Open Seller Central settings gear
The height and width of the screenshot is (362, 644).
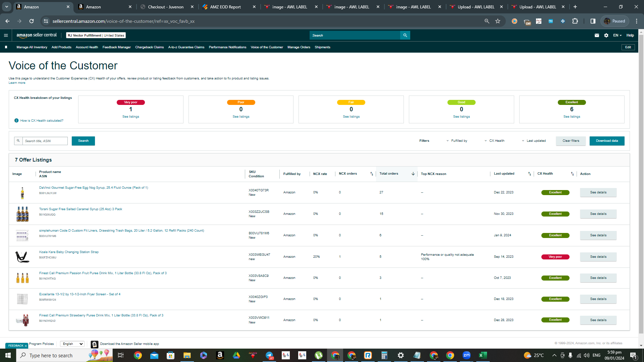click(x=606, y=35)
